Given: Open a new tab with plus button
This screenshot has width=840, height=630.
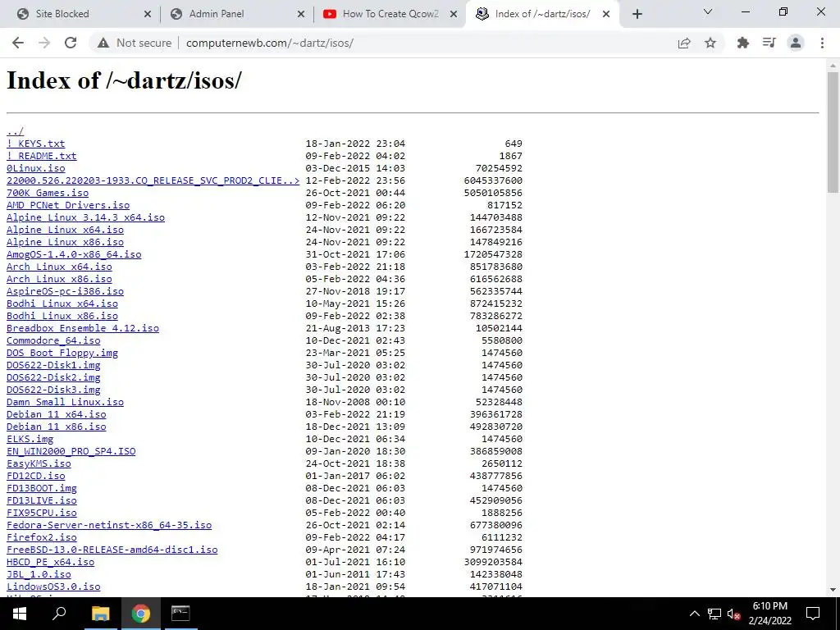Looking at the screenshot, I should [x=637, y=14].
